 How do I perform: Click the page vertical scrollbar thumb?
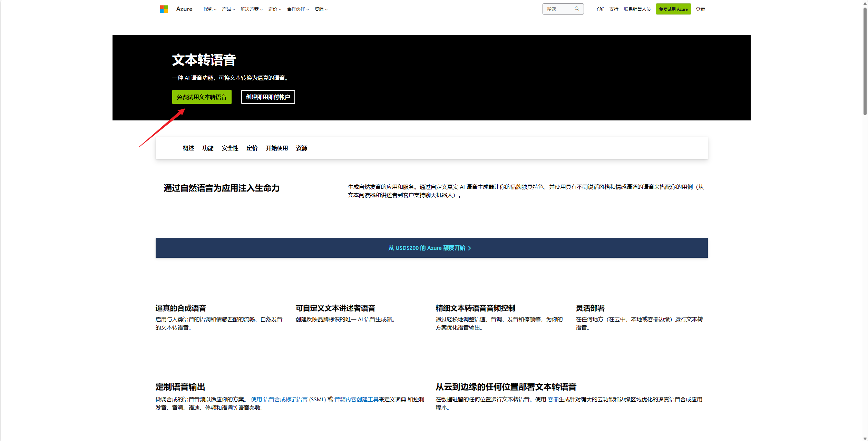tap(865, 62)
